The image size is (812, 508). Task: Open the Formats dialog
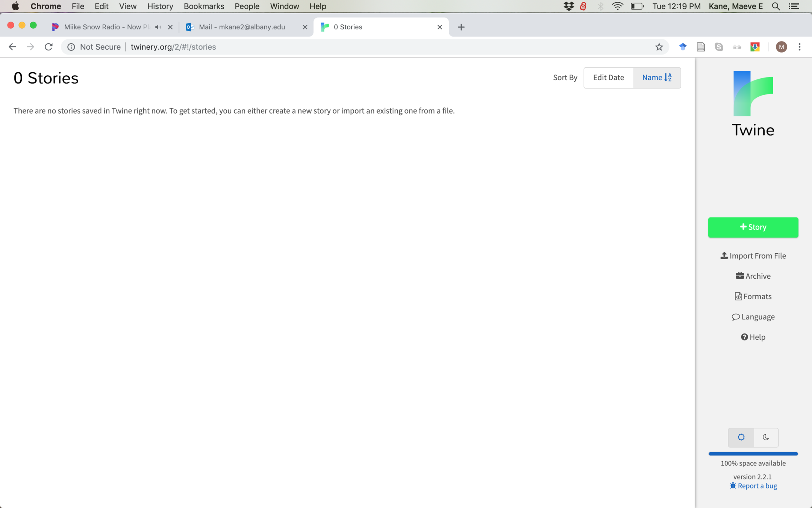point(753,297)
